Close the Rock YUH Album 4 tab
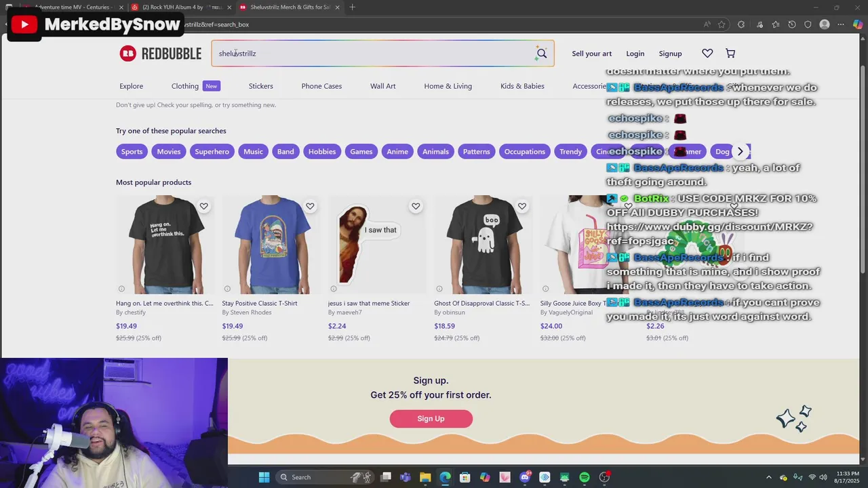Screen dimensions: 868x488 (x=229, y=7)
